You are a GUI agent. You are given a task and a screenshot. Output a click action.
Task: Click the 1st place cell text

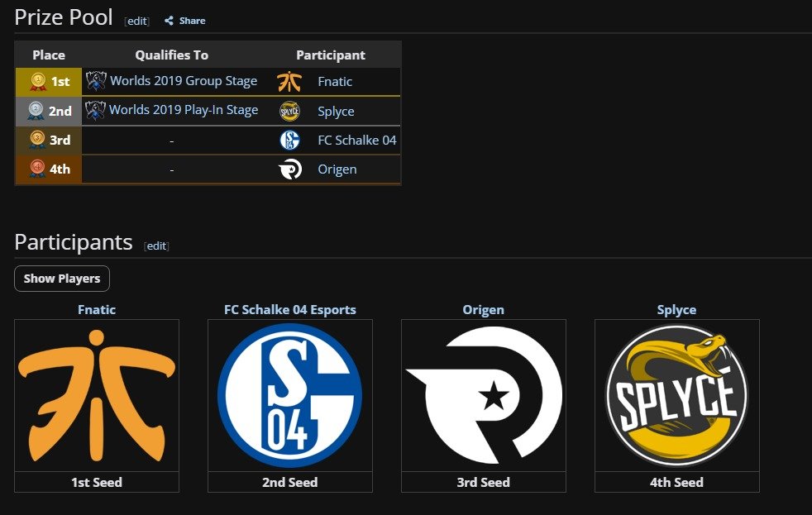point(60,82)
